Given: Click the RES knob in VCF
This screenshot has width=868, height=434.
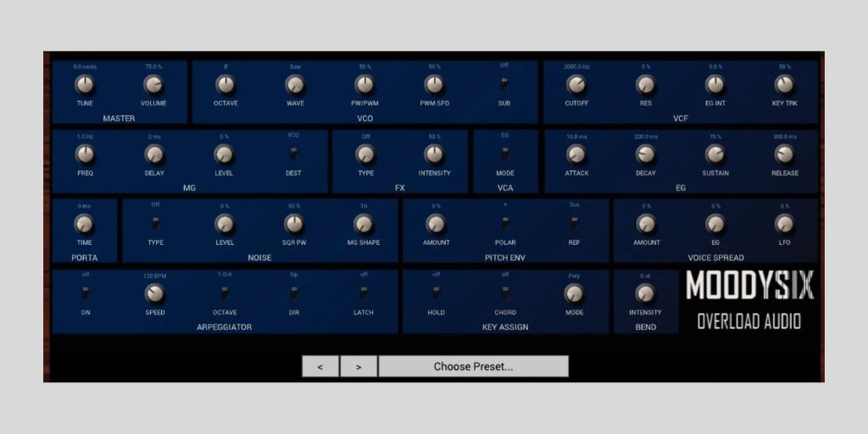Looking at the screenshot, I should pyautogui.click(x=645, y=85).
